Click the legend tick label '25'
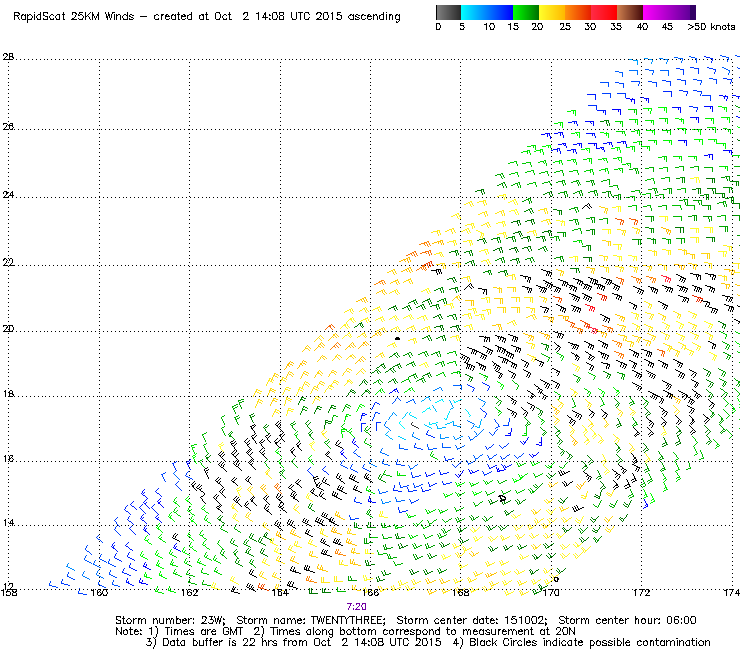The image size is (740, 650). coord(565,27)
